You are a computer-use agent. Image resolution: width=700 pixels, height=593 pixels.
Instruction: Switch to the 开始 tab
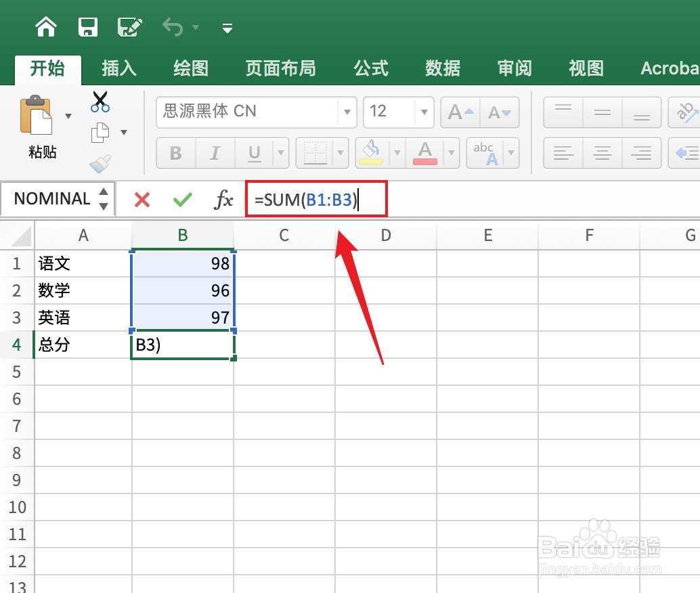[48, 69]
